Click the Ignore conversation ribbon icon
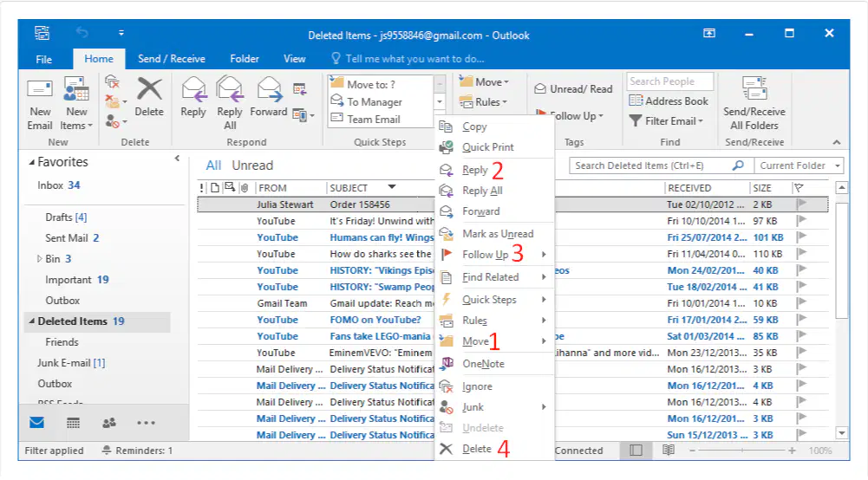The image size is (868, 480). pos(113,82)
